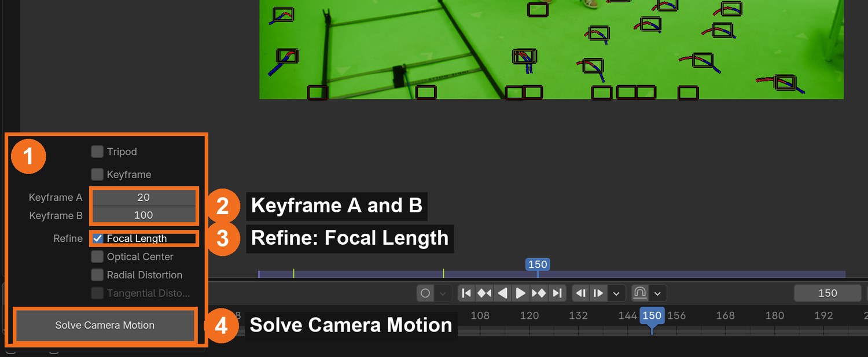Click frame 168 on the timeline ruler
This screenshot has height=357, width=868.
click(725, 315)
